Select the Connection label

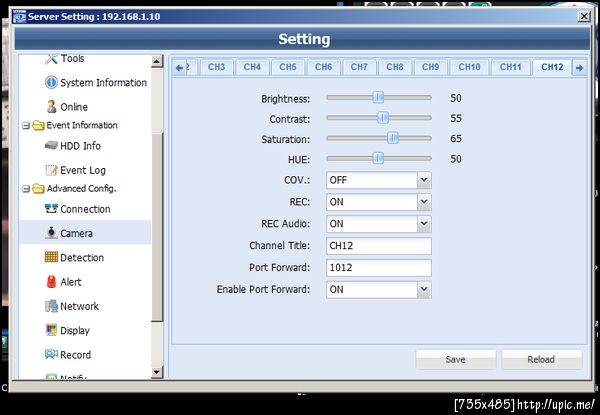coord(85,209)
